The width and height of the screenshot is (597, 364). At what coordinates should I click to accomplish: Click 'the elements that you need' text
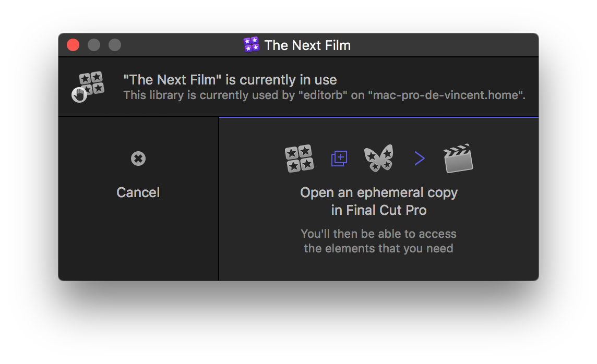378,248
